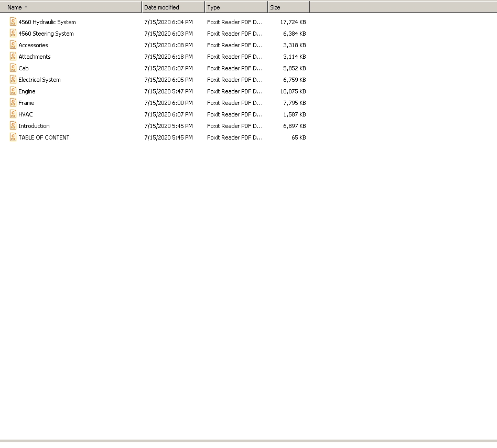Click the 3,114 KB size value
This screenshot has width=497, height=448.
(x=295, y=57)
